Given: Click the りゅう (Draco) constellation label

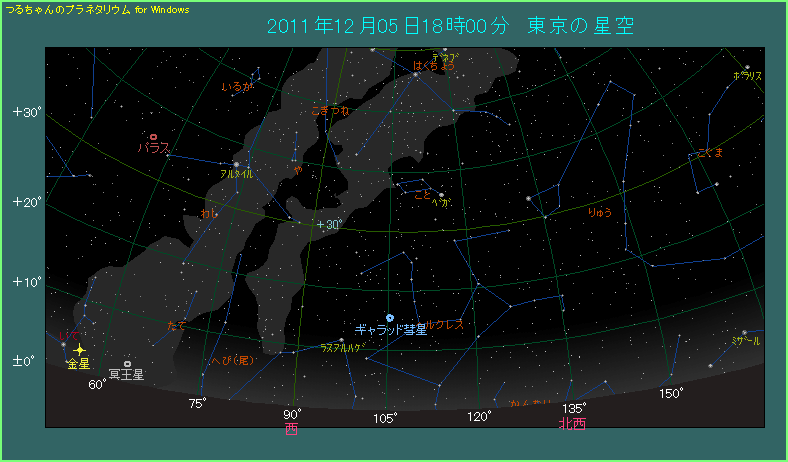Looking at the screenshot, I should (x=599, y=212).
